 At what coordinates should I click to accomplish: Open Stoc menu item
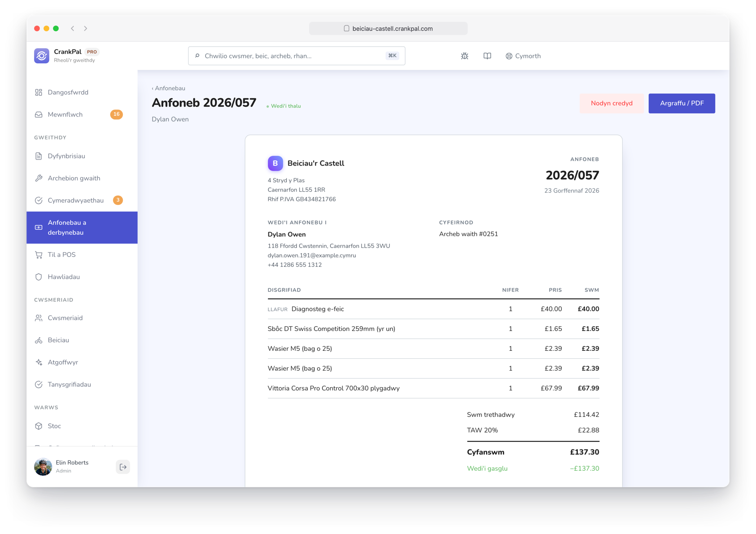(x=82, y=426)
